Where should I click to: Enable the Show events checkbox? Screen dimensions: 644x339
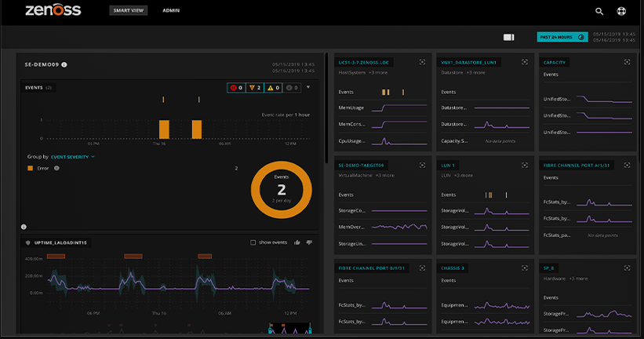coord(253,242)
